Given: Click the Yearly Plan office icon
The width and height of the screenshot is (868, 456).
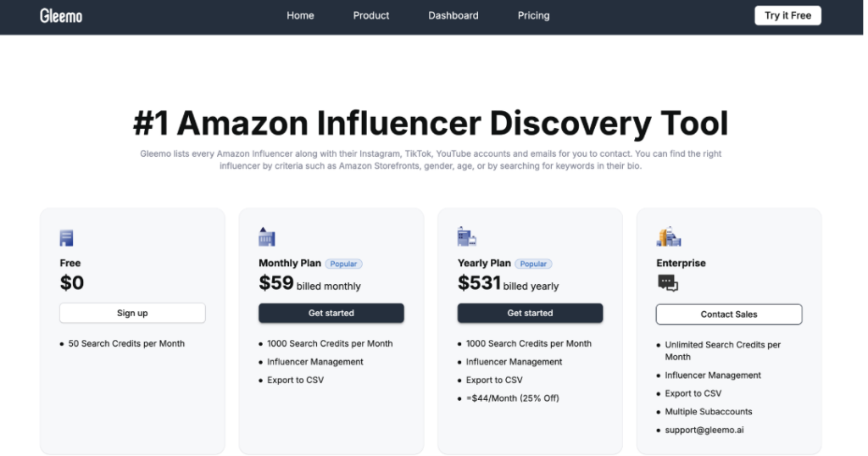Looking at the screenshot, I should coord(467,236).
